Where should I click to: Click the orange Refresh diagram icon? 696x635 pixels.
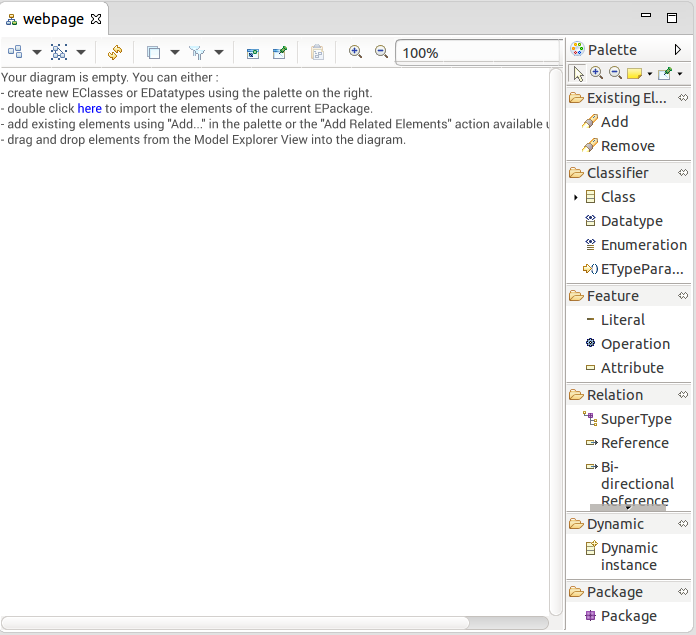click(115, 52)
